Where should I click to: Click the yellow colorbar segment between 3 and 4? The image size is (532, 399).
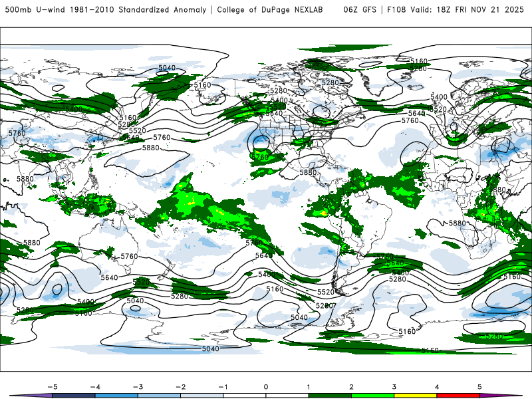pyautogui.click(x=416, y=396)
